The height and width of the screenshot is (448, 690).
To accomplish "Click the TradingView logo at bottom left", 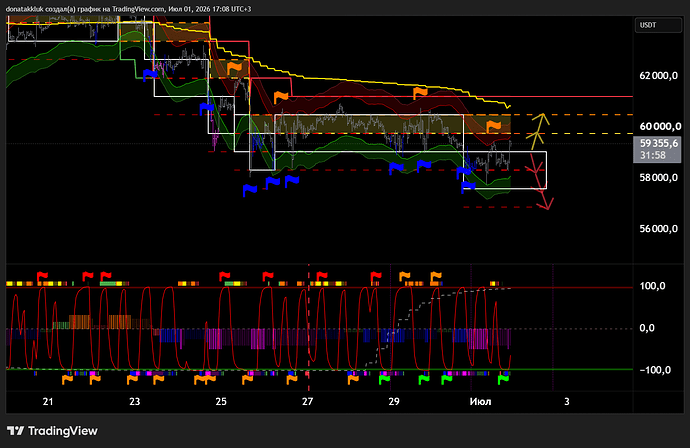I will click(52, 431).
